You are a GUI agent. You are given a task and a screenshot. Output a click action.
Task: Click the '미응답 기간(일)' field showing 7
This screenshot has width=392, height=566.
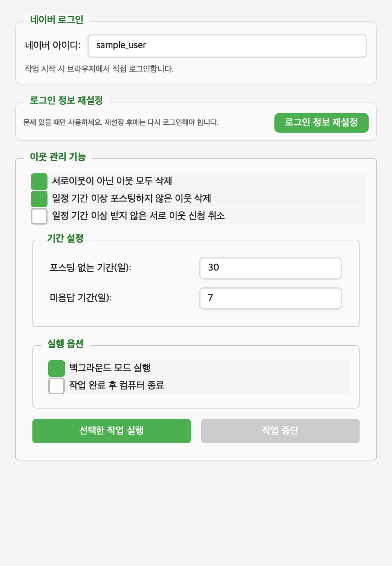[x=270, y=298]
